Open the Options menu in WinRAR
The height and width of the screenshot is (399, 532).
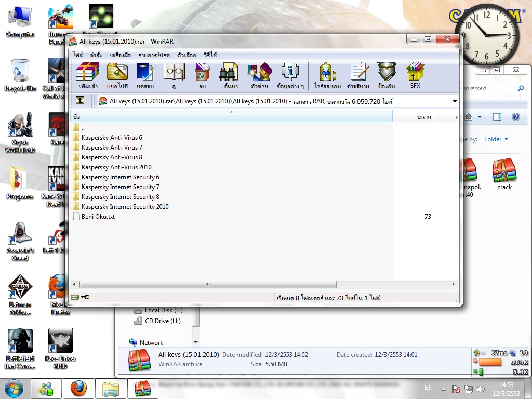coord(187,55)
